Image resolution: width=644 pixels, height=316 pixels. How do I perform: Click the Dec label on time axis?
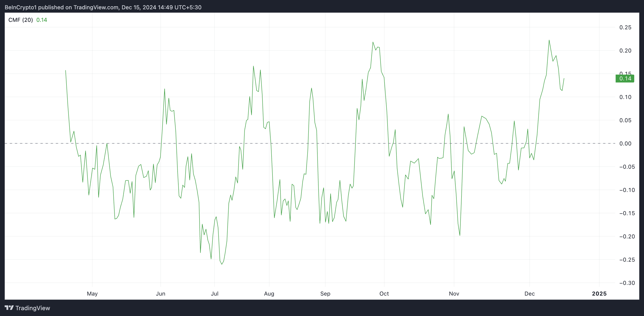coord(530,293)
